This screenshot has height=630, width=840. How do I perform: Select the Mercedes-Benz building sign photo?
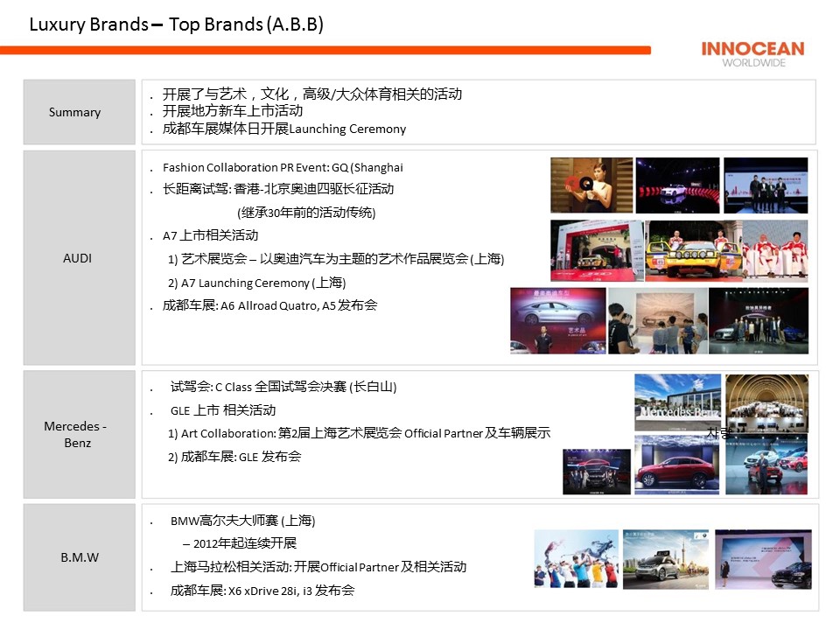pos(677,402)
